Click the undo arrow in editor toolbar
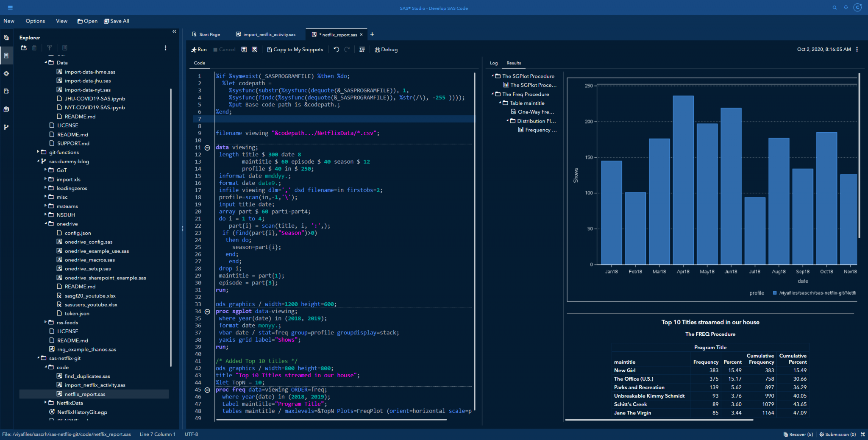Viewport: 868px width, 440px height. point(336,50)
